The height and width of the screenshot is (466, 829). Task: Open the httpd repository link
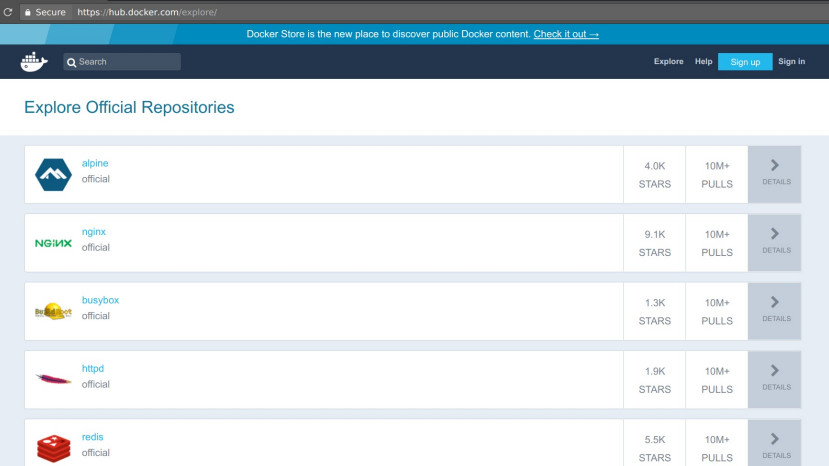point(93,368)
